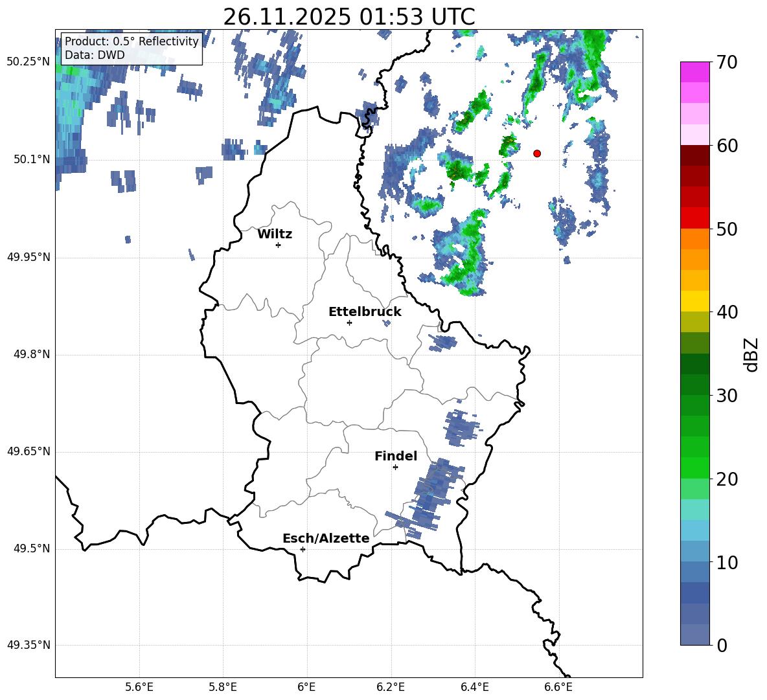Click the dark red colorbar segment below 60
The height and width of the screenshot is (700, 767).
pos(695,155)
